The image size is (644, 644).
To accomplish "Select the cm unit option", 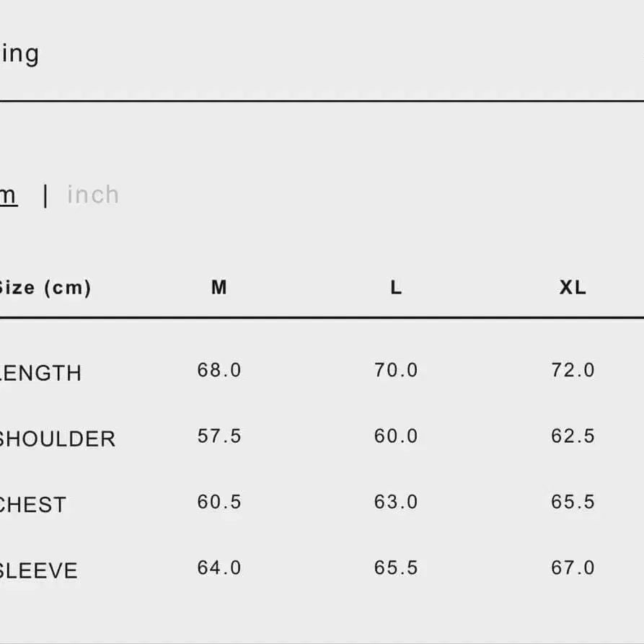I will coord(7,195).
